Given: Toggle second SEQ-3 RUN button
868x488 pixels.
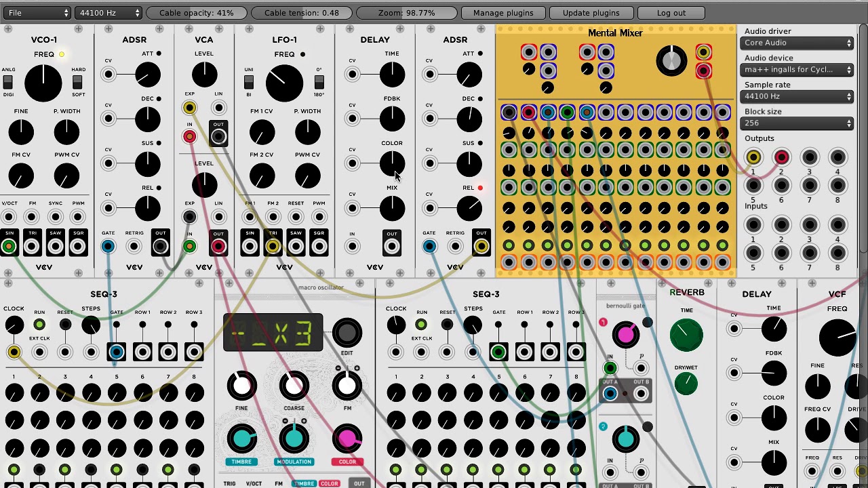Looking at the screenshot, I should pyautogui.click(x=421, y=325).
